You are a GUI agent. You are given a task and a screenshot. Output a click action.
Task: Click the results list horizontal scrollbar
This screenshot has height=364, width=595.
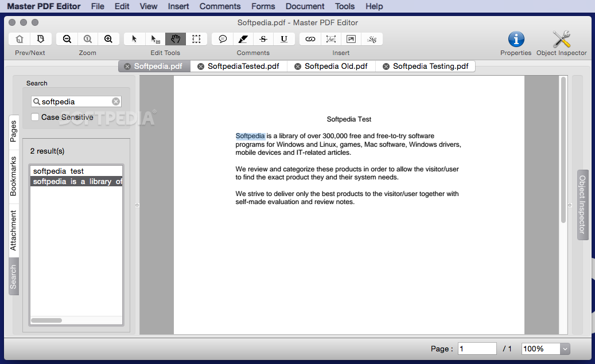click(46, 320)
